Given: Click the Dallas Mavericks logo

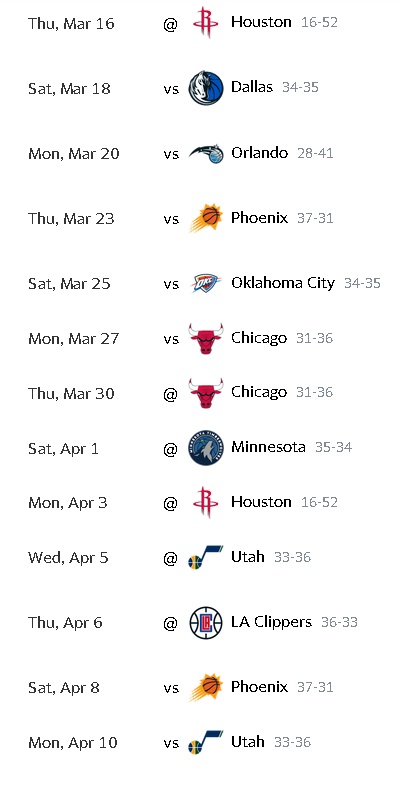Looking at the screenshot, I should [206, 88].
